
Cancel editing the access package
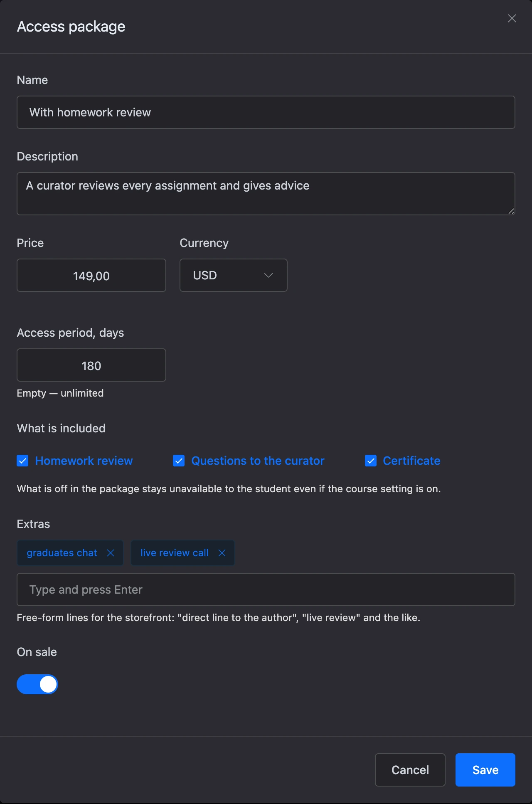(410, 770)
